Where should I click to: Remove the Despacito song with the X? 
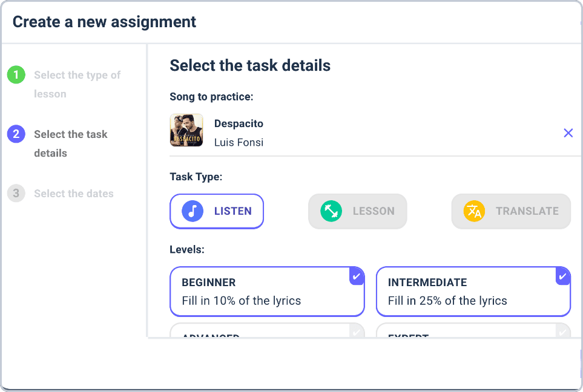click(568, 133)
